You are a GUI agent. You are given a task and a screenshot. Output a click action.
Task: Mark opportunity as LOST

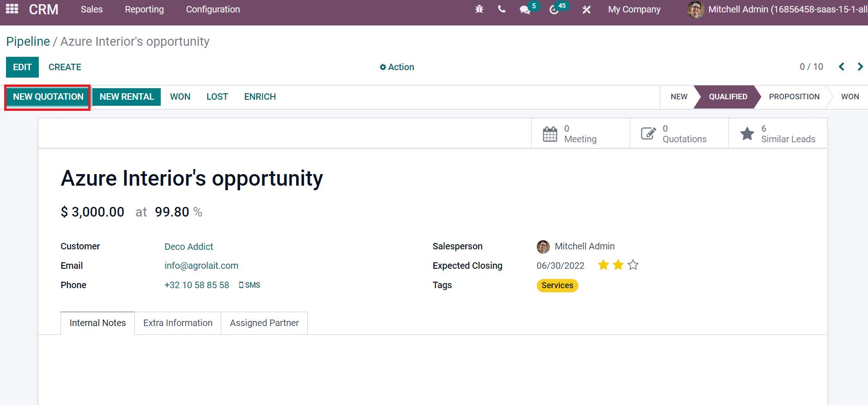[217, 97]
